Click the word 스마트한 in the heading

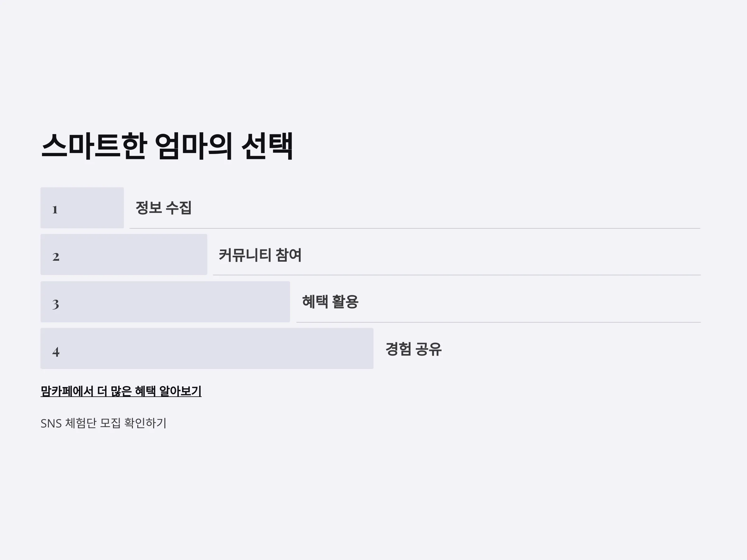[x=94, y=146]
